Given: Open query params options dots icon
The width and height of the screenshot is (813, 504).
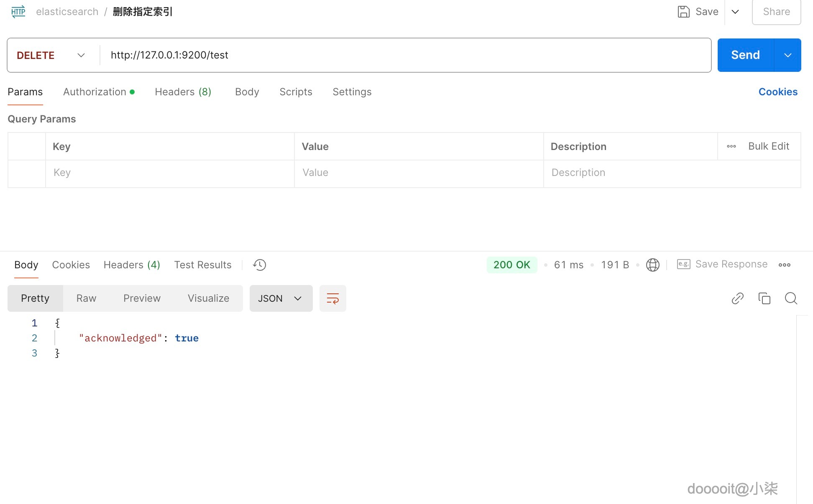Looking at the screenshot, I should click(x=731, y=146).
